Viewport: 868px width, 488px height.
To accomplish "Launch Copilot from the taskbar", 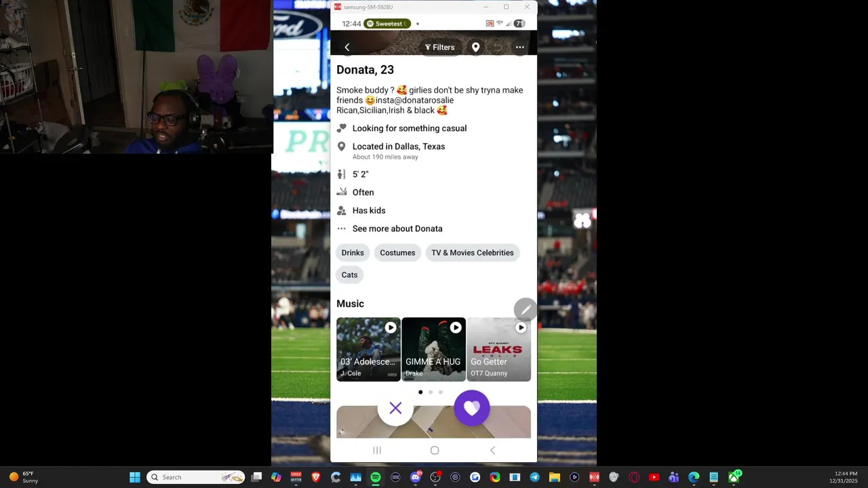I will click(276, 477).
